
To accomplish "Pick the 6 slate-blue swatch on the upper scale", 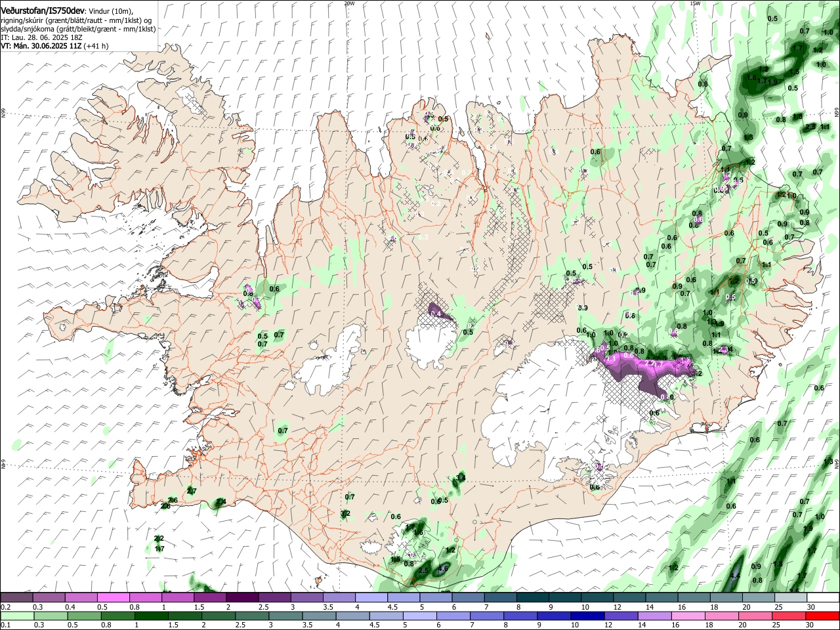I will [467, 597].
